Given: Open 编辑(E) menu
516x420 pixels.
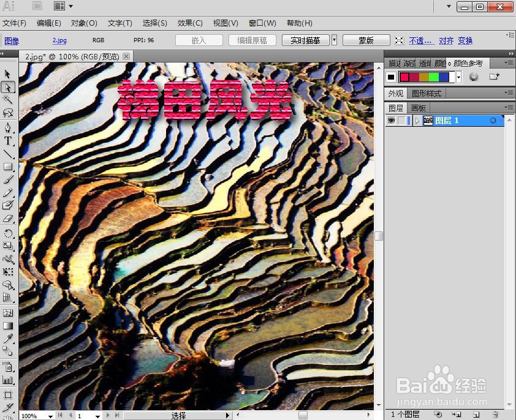Looking at the screenshot, I should [x=48, y=23].
